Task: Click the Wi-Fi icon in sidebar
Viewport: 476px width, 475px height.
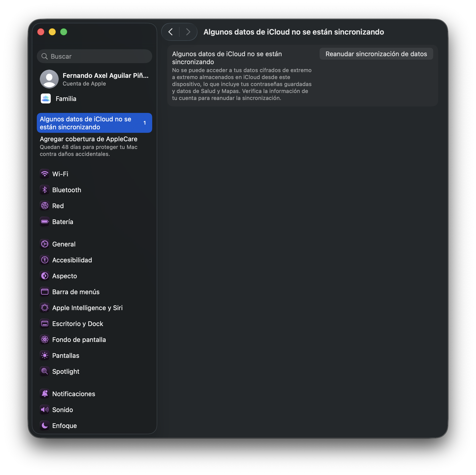Action: point(45,174)
